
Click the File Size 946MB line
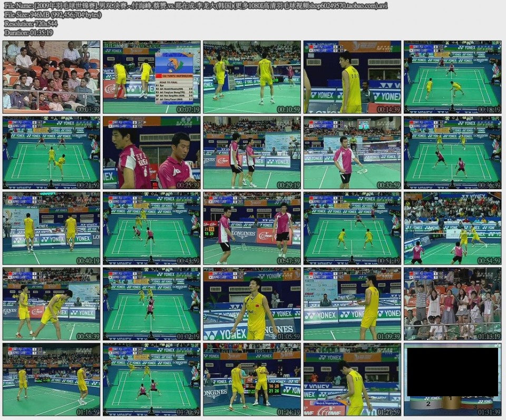53,15
